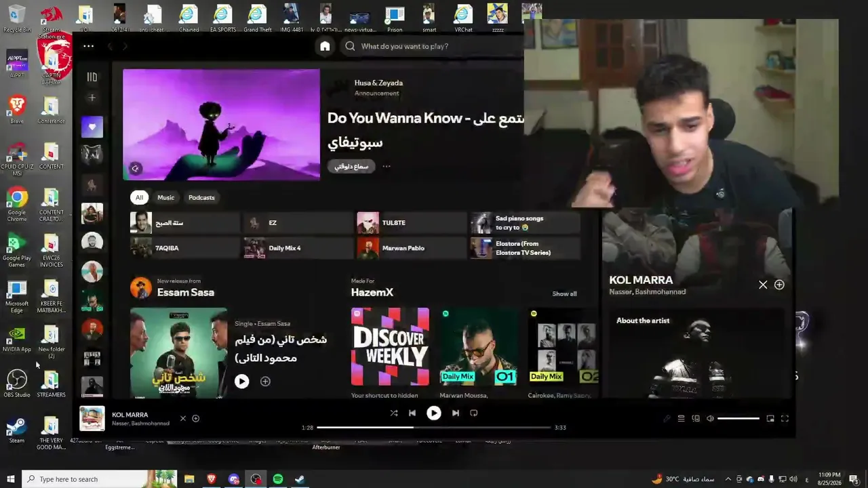The width and height of the screenshot is (868, 488).
Task: Skip to next track
Action: (455, 413)
